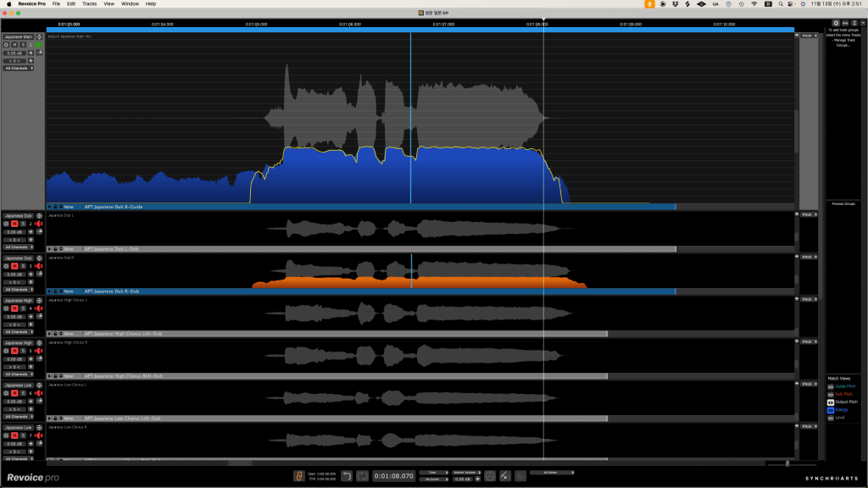Open the All Channels dropdown on Japanese Main
868x488 pixels.
(x=17, y=69)
